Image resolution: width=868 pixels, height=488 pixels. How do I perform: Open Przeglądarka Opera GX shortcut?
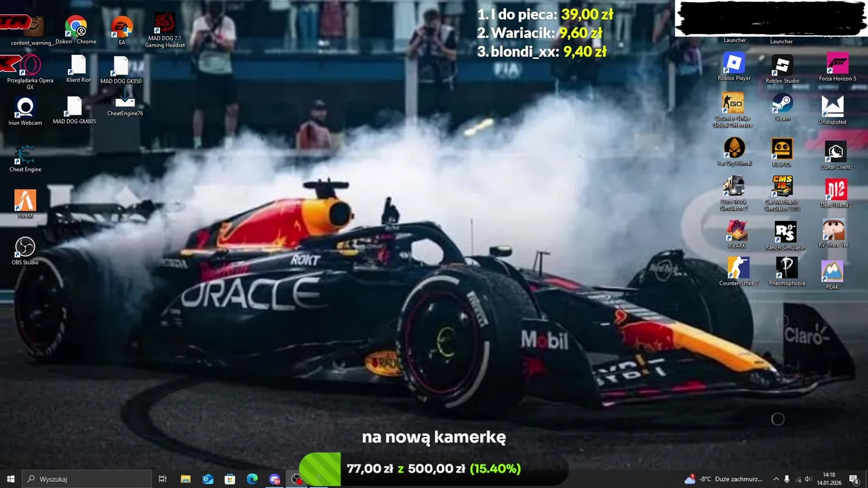point(30,73)
